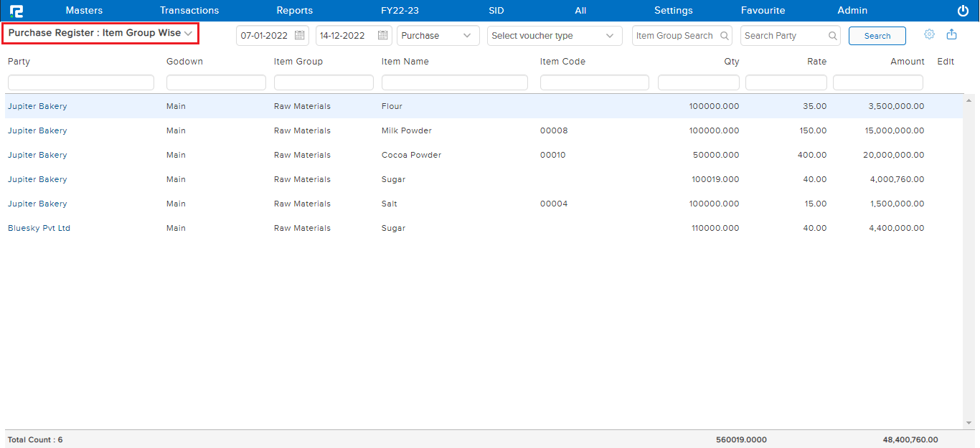Open the Masters menu
This screenshot has width=980, height=448.
pos(84,11)
